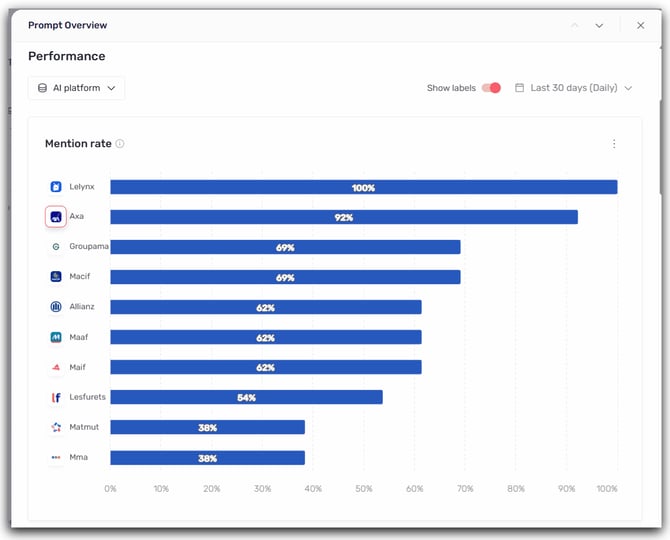670x540 pixels.
Task: Open the Mention rate info tooltip icon
Action: [120, 144]
